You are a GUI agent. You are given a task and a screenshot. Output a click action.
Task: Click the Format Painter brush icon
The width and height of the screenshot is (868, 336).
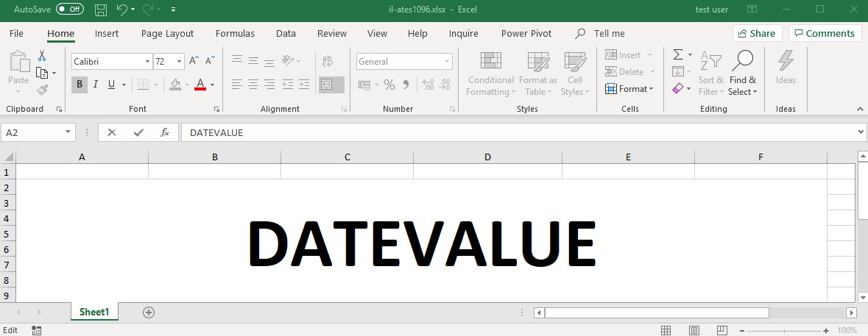point(42,90)
